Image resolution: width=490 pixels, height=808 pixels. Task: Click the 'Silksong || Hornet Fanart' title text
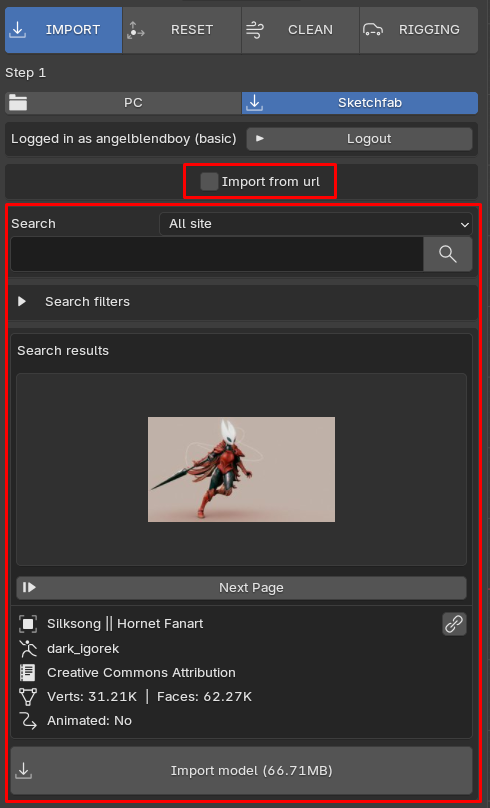tap(125, 624)
